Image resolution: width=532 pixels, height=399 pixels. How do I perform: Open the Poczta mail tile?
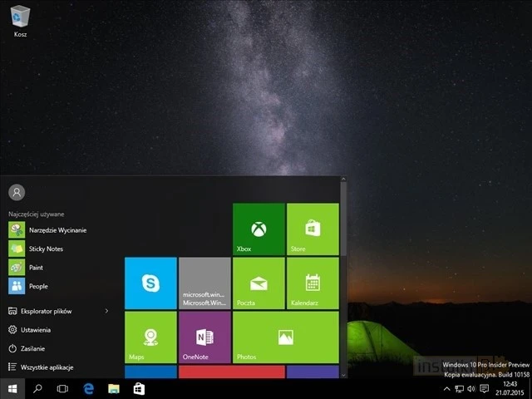pos(259,283)
